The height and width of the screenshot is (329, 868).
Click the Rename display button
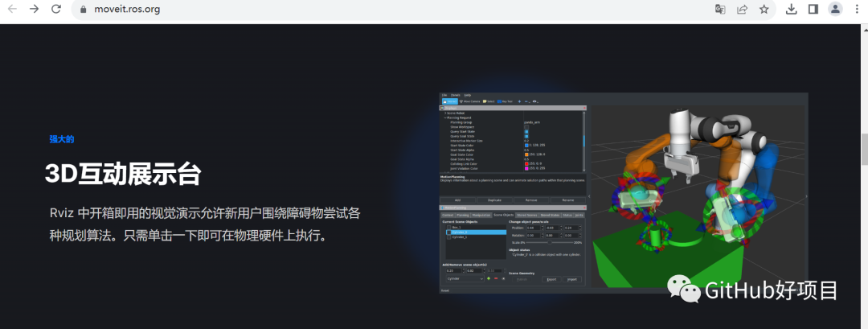coord(568,200)
